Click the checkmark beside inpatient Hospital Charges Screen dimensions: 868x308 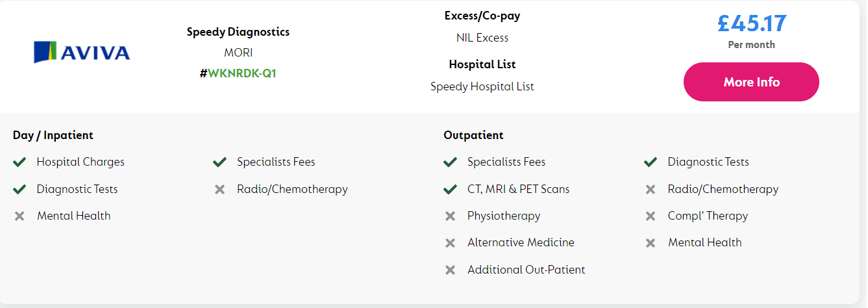tap(19, 162)
